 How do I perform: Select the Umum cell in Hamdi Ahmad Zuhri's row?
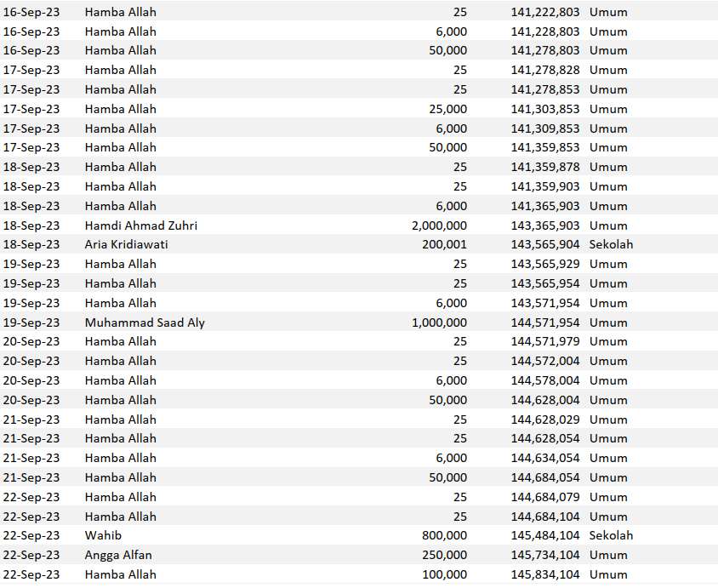click(608, 225)
